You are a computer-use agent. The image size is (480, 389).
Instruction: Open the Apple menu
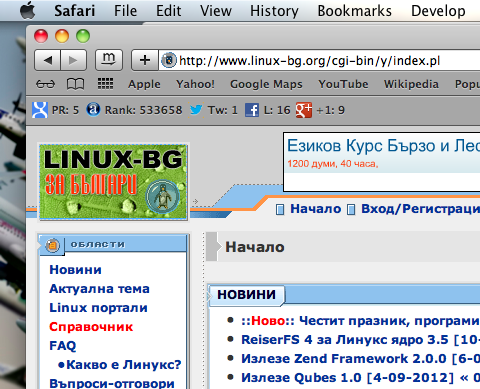tap(28, 11)
